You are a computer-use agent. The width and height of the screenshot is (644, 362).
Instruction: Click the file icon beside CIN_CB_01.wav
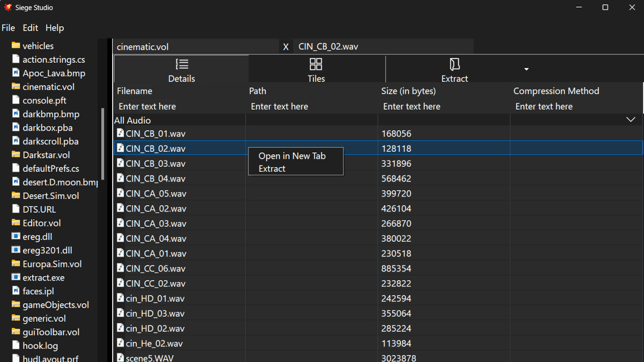[120, 133]
